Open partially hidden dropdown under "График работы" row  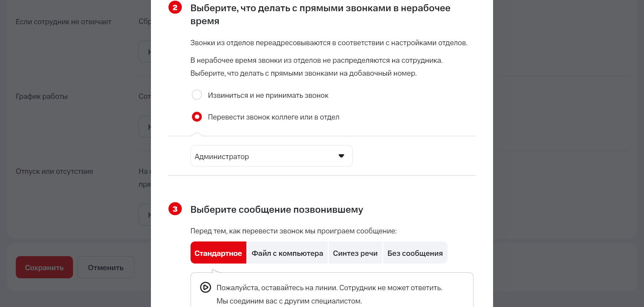point(145,127)
